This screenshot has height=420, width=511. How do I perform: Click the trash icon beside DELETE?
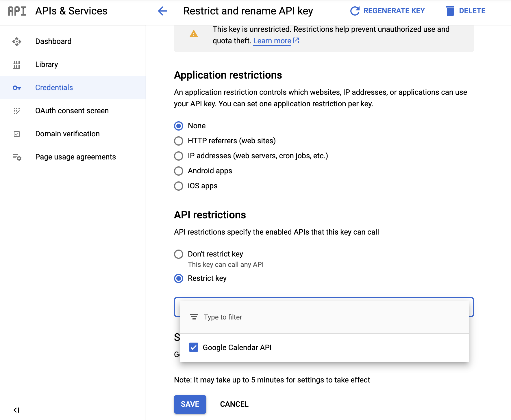point(450,11)
